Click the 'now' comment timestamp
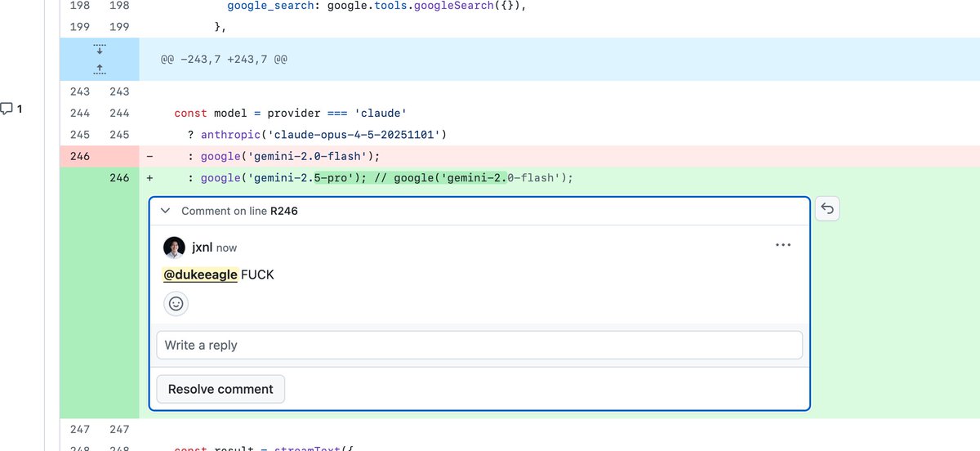Screen dimensions: 980x451 (227, 248)
